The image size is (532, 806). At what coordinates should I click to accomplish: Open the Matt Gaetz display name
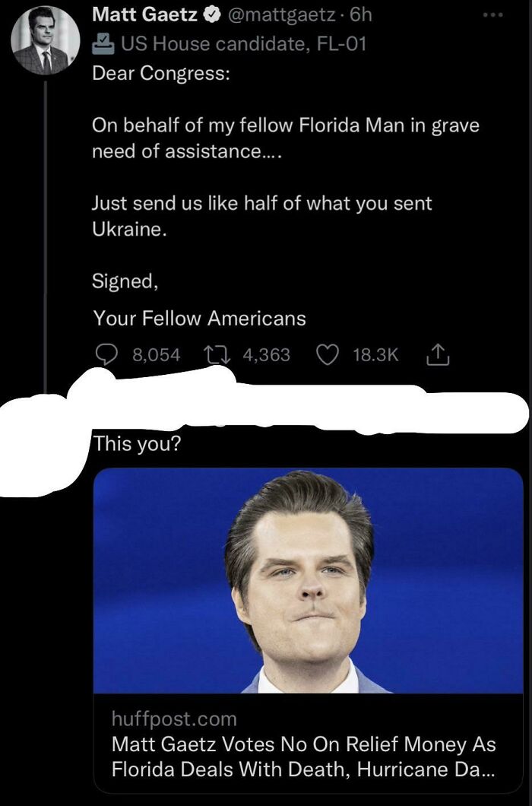[x=145, y=15]
